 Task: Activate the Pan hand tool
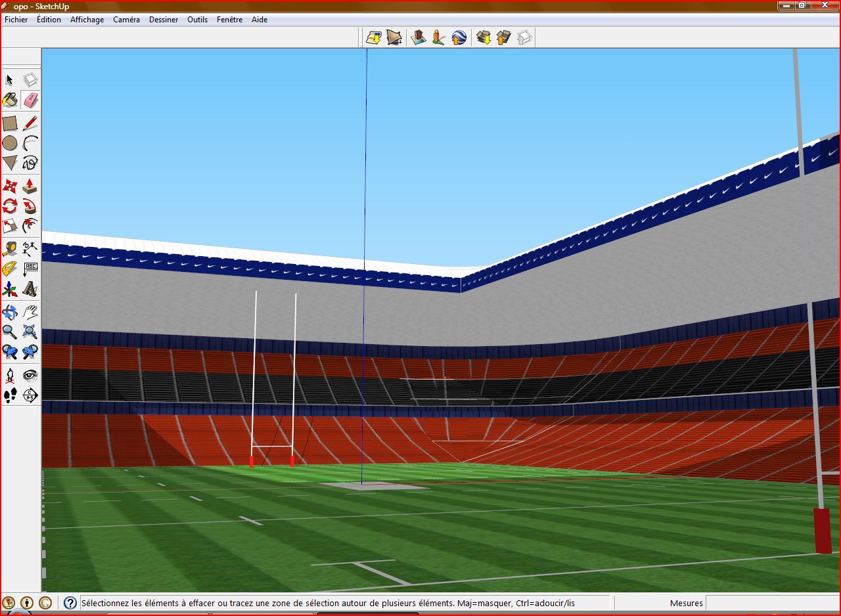(30, 311)
